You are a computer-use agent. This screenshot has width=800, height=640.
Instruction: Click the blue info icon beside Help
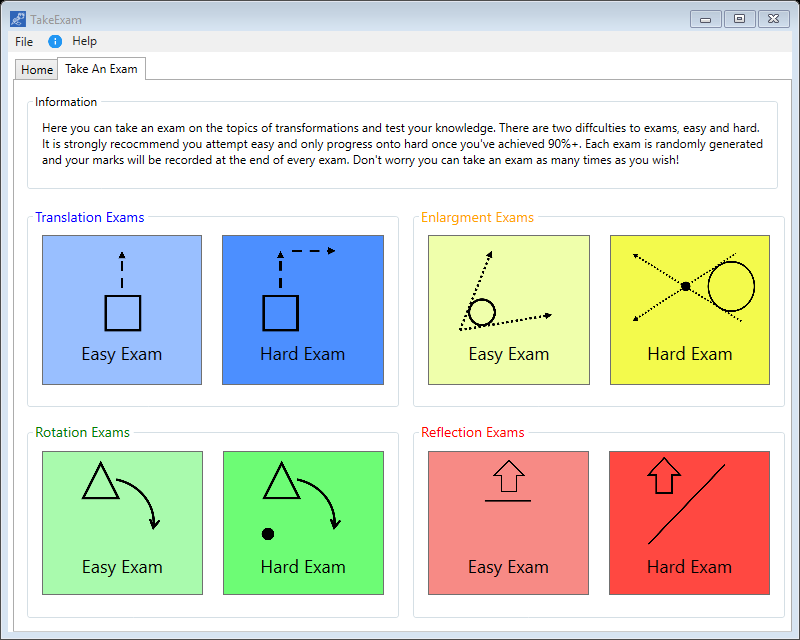pos(55,41)
